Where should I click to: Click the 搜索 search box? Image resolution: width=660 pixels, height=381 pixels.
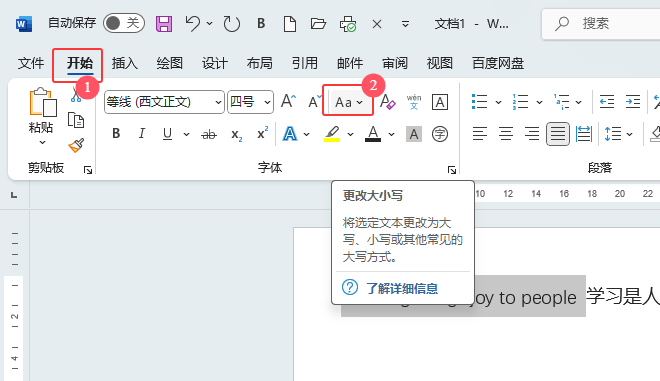coord(601,24)
